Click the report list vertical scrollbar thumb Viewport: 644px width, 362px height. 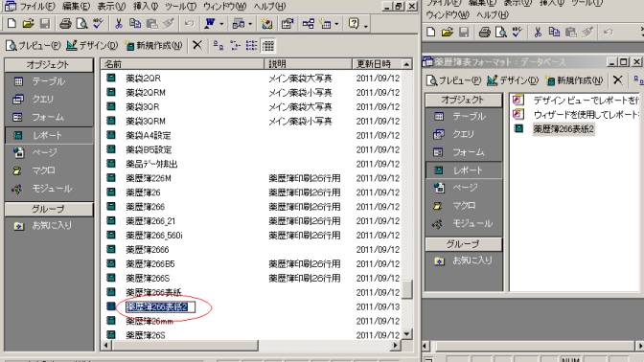point(406,289)
